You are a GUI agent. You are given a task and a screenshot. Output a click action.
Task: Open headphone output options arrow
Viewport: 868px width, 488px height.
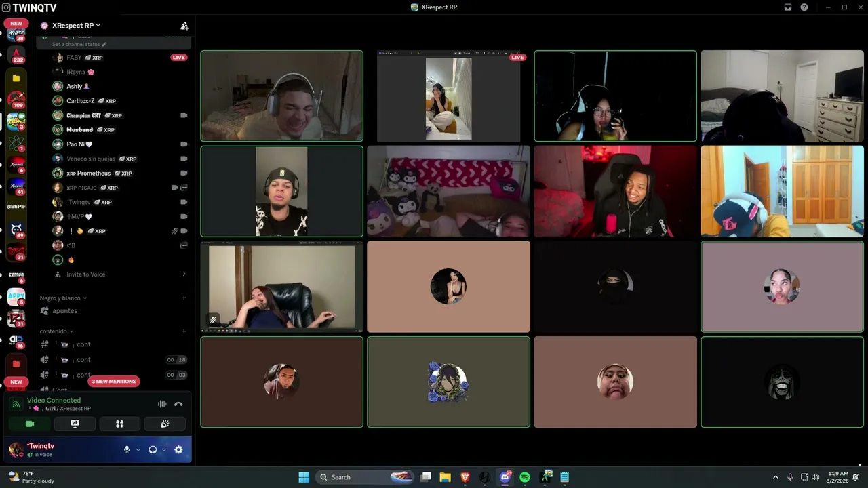click(x=164, y=449)
